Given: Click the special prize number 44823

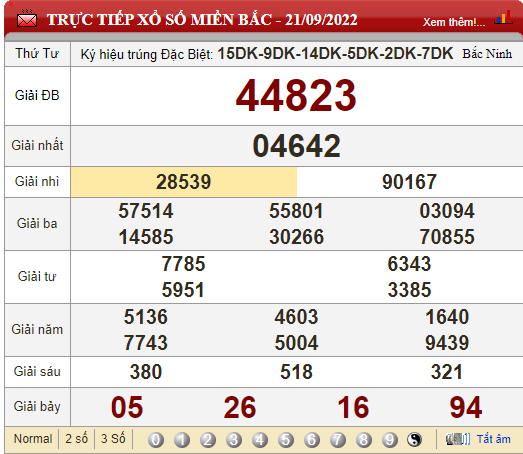Looking at the screenshot, I should pos(296,95).
